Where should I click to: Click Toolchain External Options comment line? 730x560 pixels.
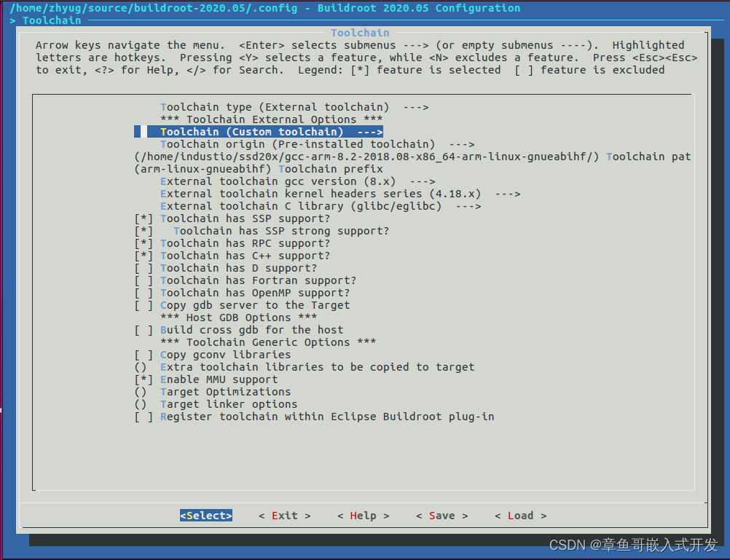tap(272, 119)
